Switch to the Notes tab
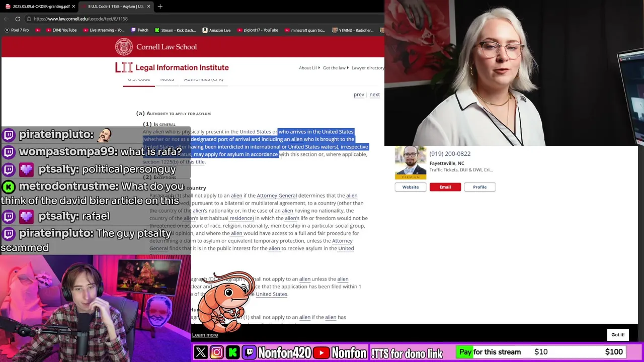 tap(167, 79)
